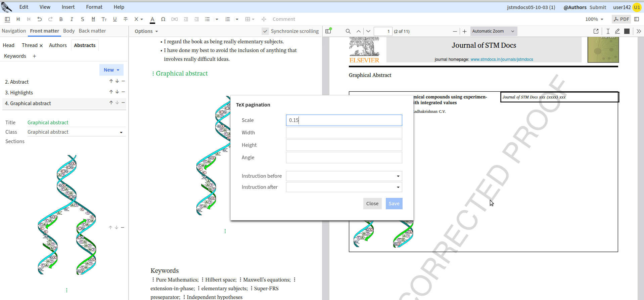Click the PDF zoom in plus icon

coord(464,31)
